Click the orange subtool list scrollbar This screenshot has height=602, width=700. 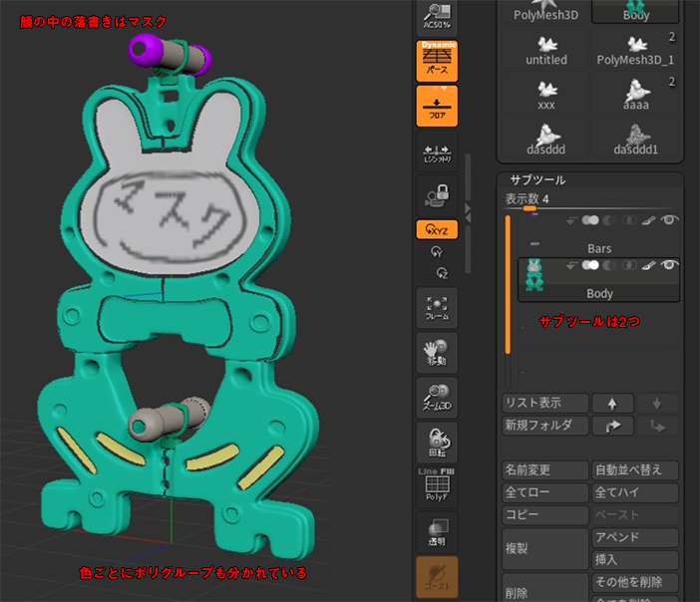[508, 285]
